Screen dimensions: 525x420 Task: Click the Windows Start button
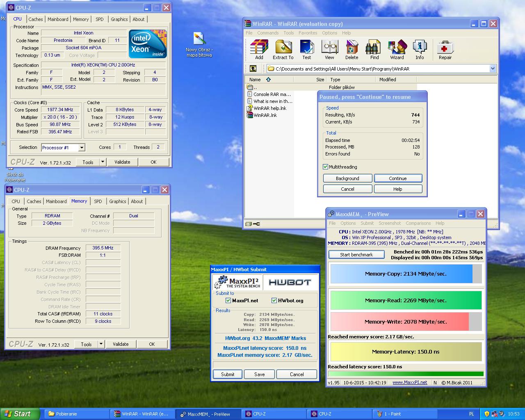20,414
